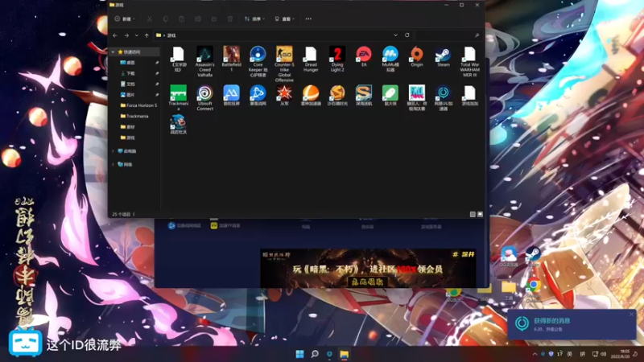Open the Sort dropdown in toolbar
This screenshot has width=644, height=362.
254,19
